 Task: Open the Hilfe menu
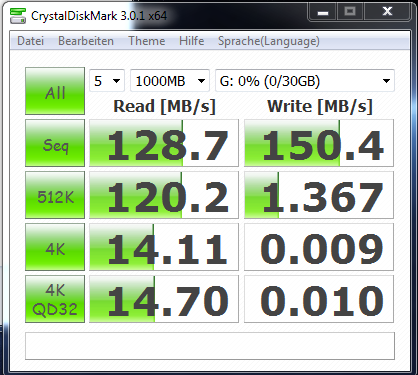tap(191, 41)
